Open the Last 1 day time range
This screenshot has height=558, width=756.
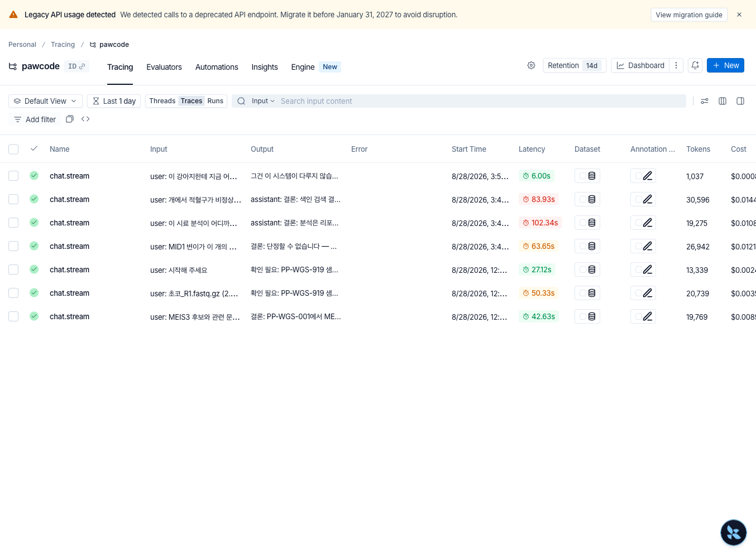pyautogui.click(x=114, y=101)
